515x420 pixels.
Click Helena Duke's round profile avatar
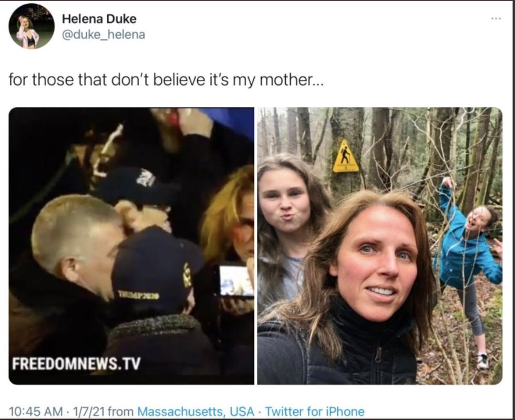[x=32, y=26]
